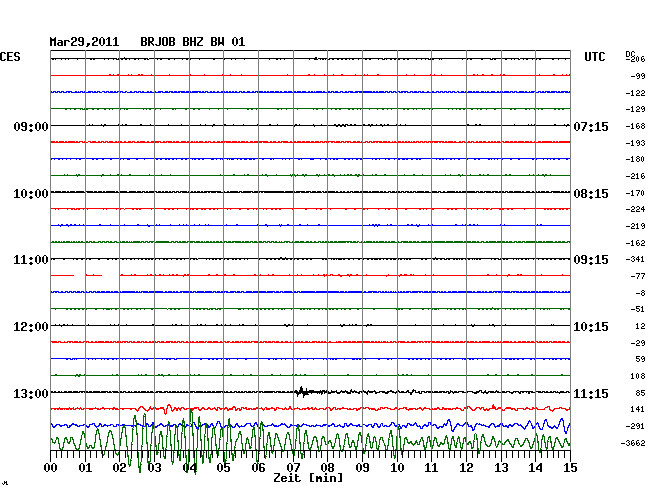Click the CES time label 12:00

31,327
